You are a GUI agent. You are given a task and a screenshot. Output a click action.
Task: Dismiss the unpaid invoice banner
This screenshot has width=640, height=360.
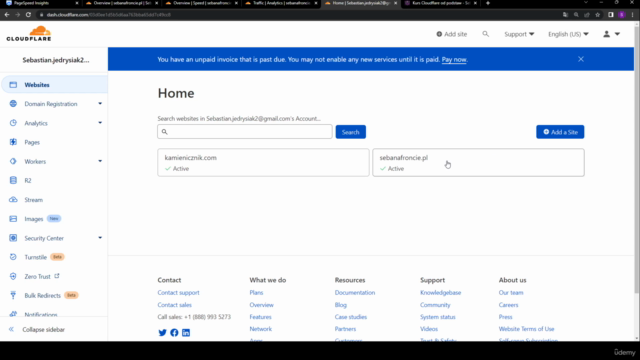[581, 59]
